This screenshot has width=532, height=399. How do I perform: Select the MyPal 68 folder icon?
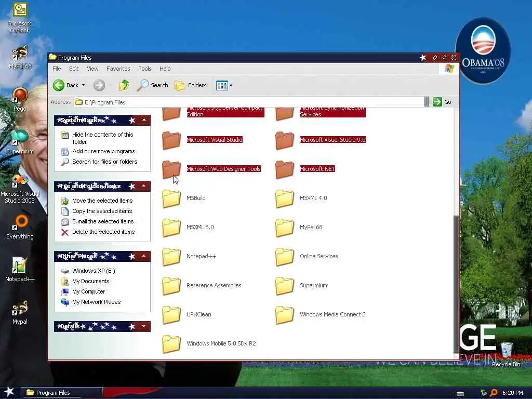(x=285, y=228)
